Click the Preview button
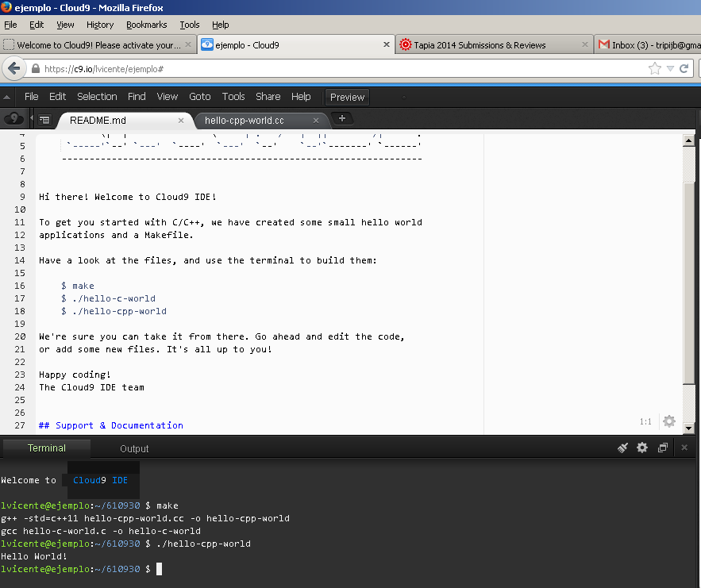The image size is (701, 588). [347, 98]
